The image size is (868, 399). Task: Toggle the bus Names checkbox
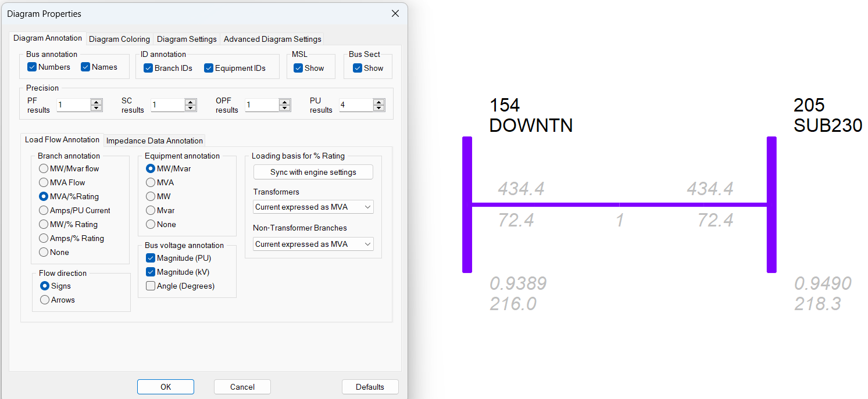pyautogui.click(x=85, y=67)
